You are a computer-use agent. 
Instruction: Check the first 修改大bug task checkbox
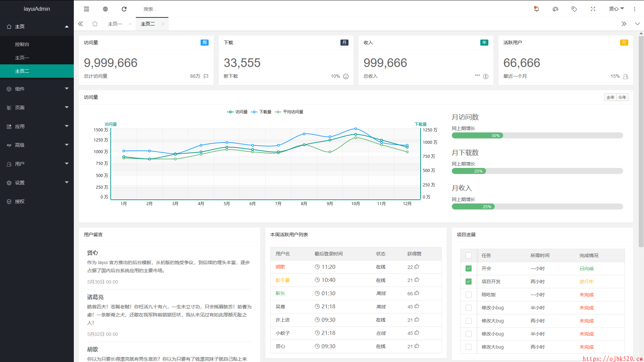[469, 321]
